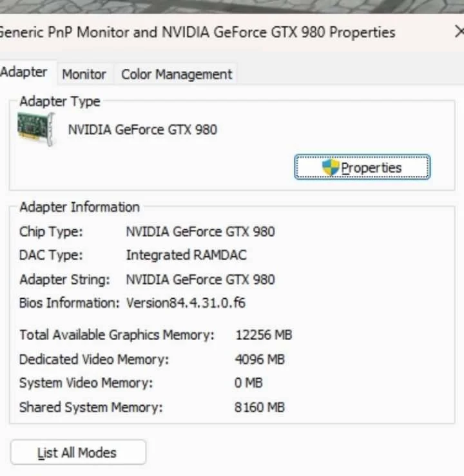Viewport: 464px width, 476px height.
Task: Click the 0 MB system video memory
Action: tap(248, 383)
